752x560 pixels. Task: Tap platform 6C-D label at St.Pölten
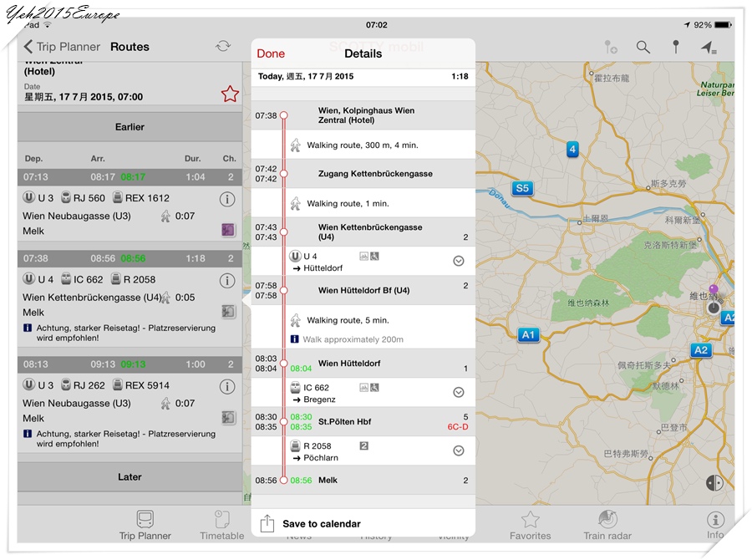[458, 426]
